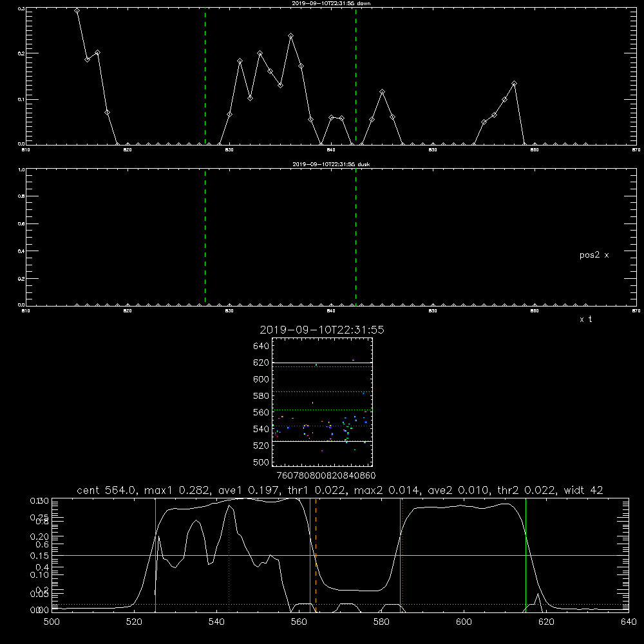
Task: Click the 0.1 y-axis label of dawn plot
Action: tap(21, 99)
